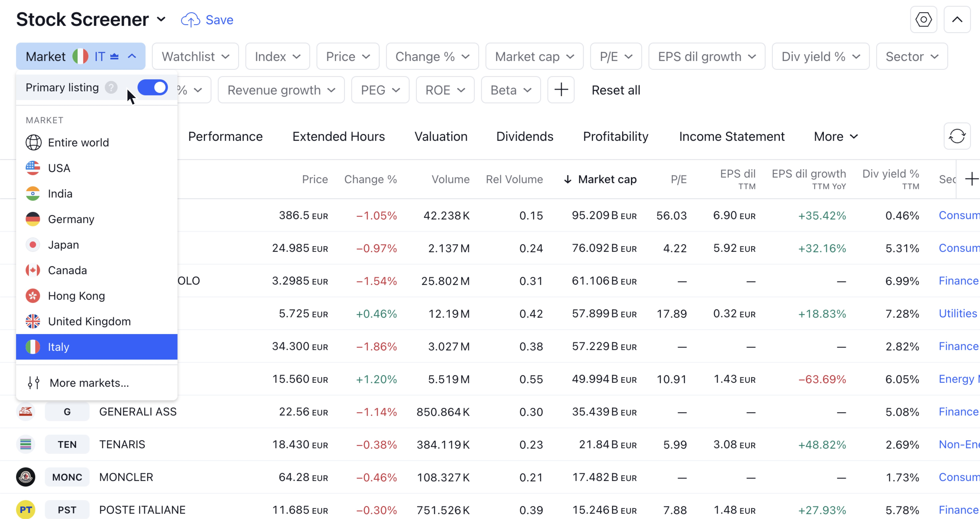Image resolution: width=980 pixels, height=519 pixels.
Task: Sort by the Market cap column header
Action: pyautogui.click(x=607, y=179)
